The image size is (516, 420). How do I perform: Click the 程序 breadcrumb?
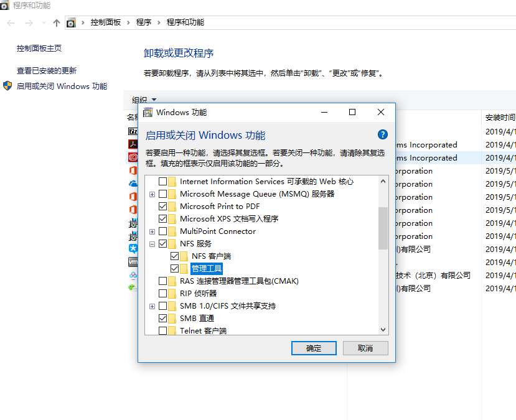point(144,22)
